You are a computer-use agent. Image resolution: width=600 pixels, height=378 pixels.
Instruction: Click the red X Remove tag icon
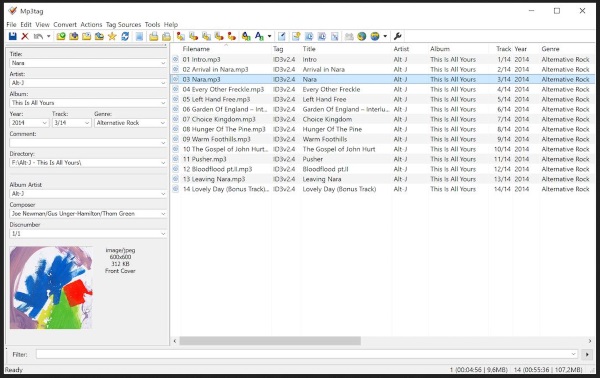[x=25, y=36]
